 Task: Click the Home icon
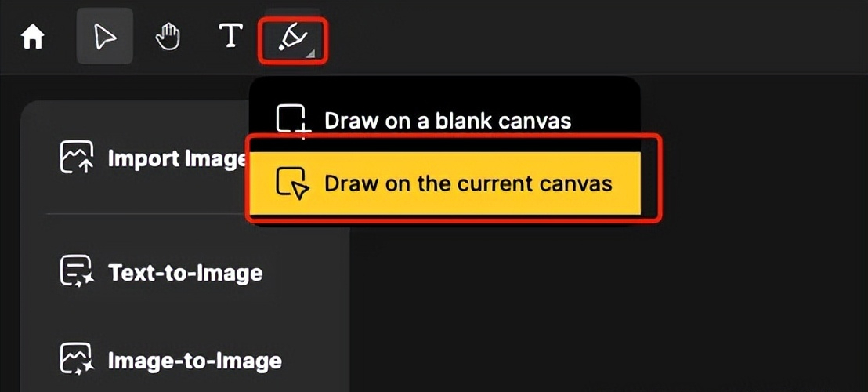click(x=33, y=37)
